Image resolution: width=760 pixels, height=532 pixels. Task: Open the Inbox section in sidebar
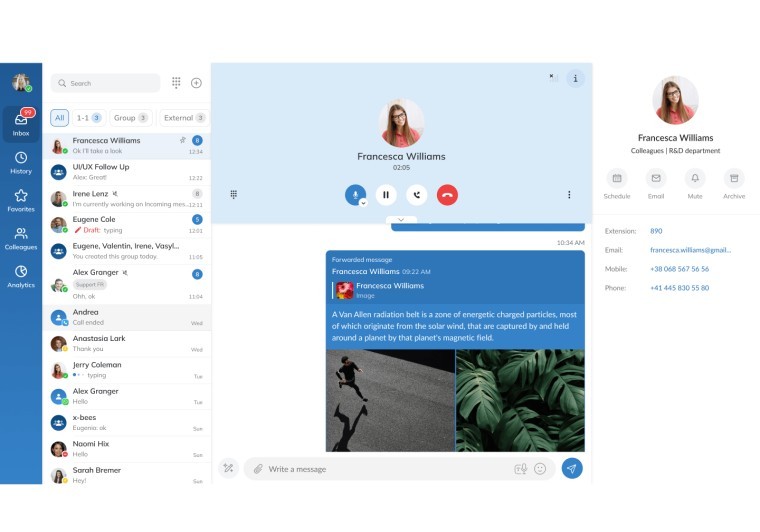click(21, 124)
